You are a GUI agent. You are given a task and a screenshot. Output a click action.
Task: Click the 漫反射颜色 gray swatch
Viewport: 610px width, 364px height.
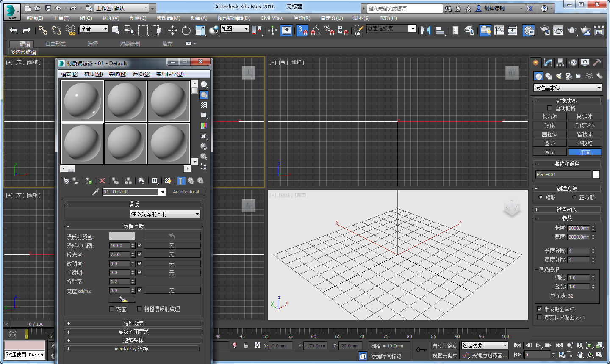tap(122, 236)
